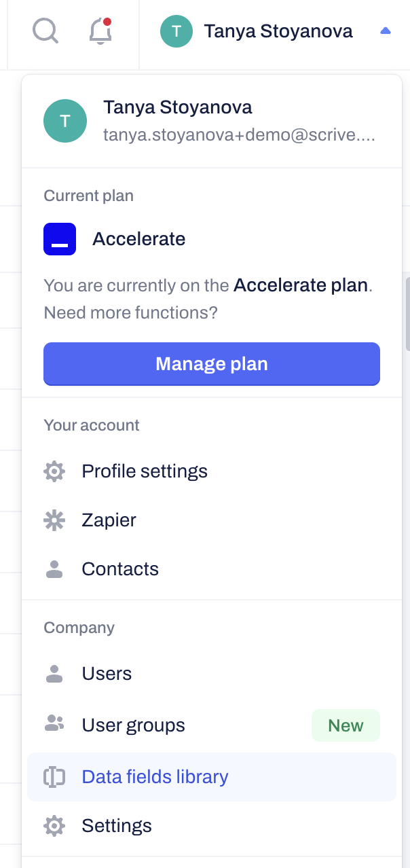The width and height of the screenshot is (410, 868).
Task: Click the green New badge
Action: (346, 725)
